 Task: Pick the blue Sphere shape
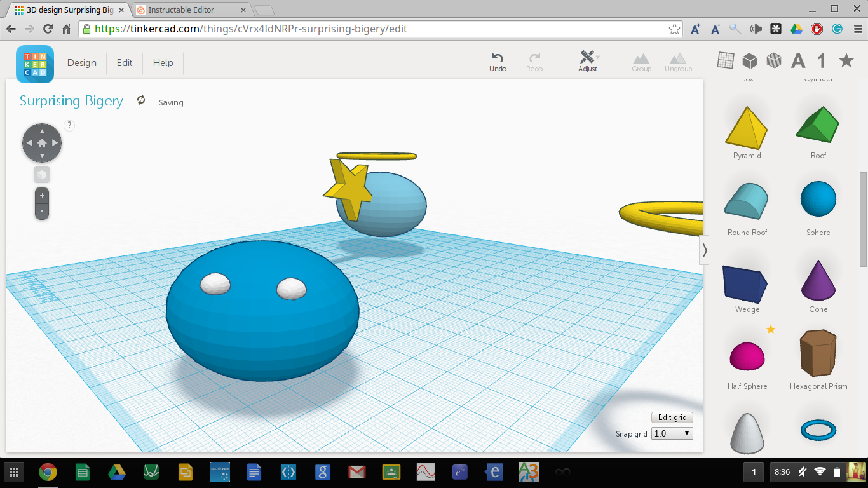tap(818, 199)
